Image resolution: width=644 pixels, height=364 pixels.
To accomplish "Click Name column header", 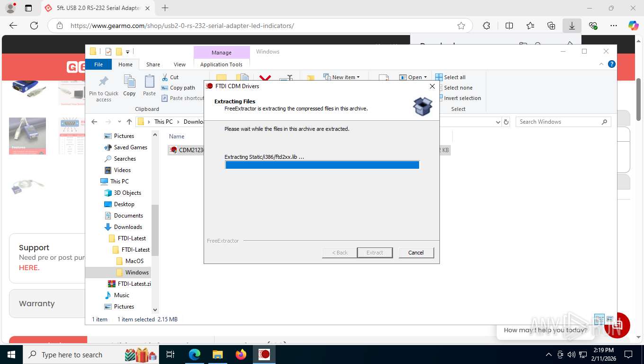I will (177, 136).
